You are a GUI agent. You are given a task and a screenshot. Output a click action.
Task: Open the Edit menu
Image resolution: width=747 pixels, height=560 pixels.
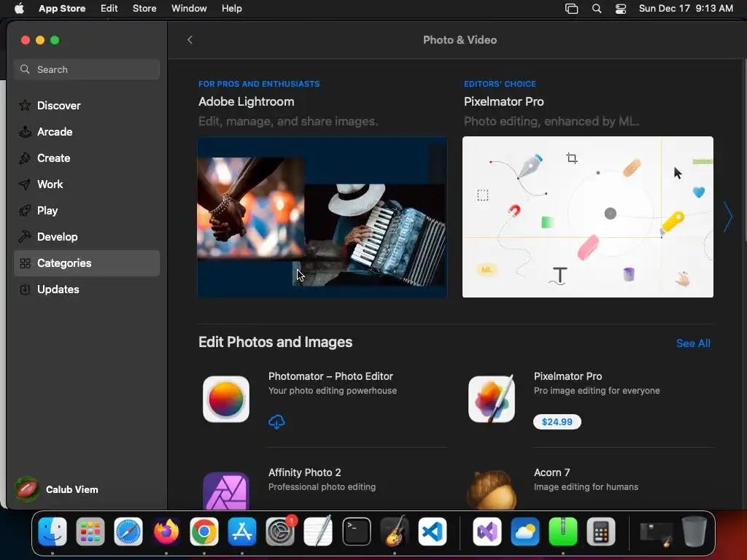[109, 9]
